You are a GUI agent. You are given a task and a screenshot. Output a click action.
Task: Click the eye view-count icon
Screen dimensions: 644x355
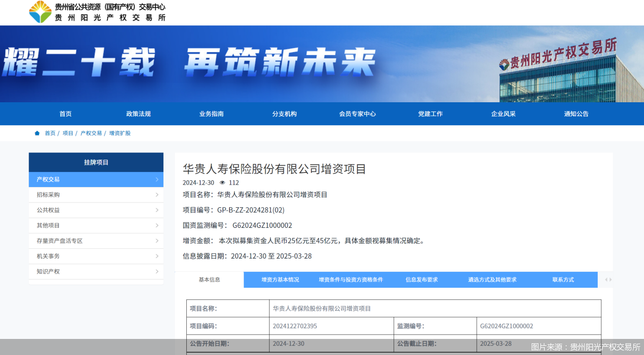(222, 183)
